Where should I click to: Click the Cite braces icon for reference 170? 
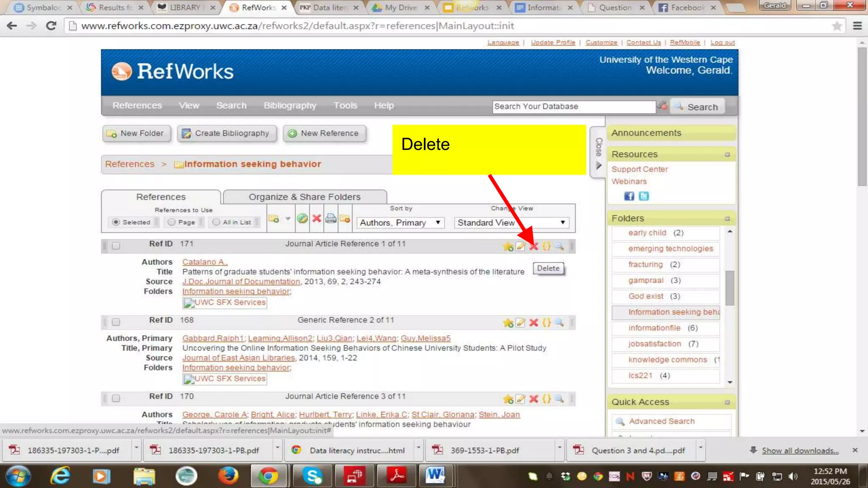(x=547, y=399)
